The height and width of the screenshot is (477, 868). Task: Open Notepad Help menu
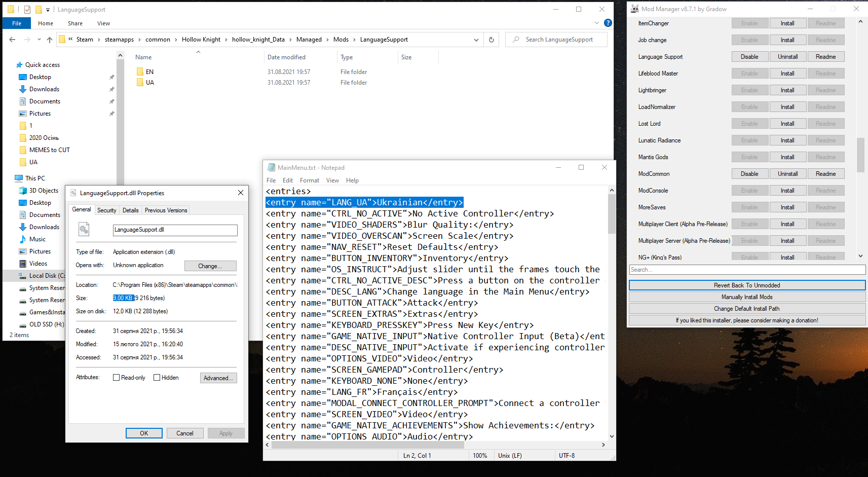tap(352, 180)
